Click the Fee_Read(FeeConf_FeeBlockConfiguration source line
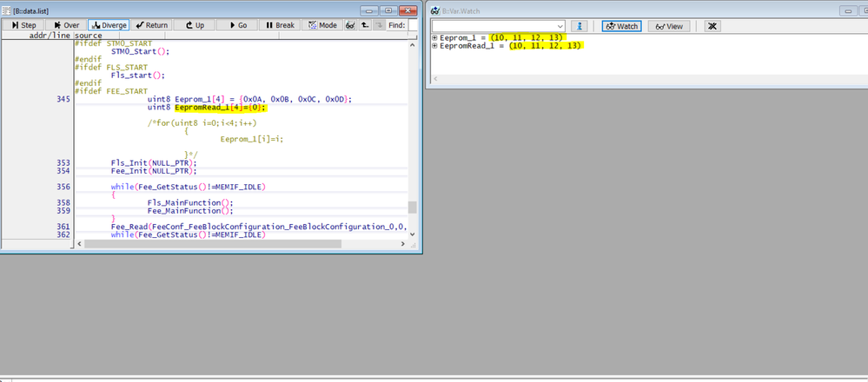 coord(259,227)
